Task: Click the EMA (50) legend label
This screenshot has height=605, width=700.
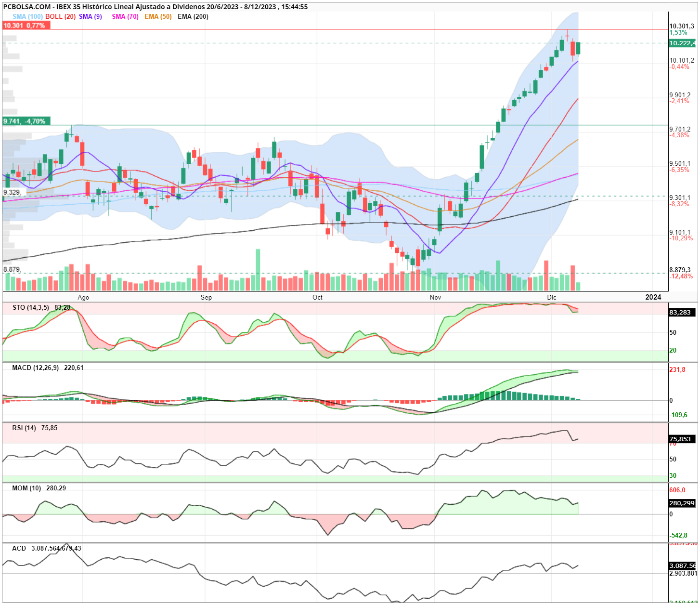Action: coord(158,16)
